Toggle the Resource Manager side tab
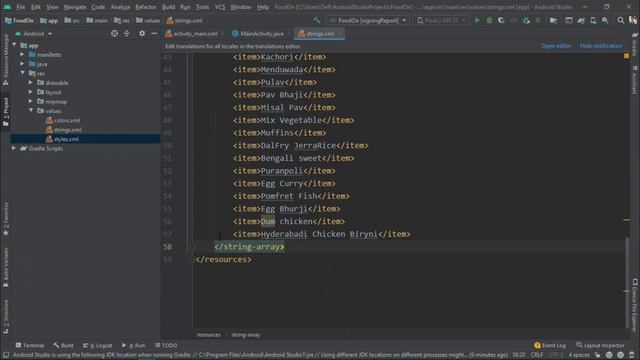Viewport: 640px width, 360px height. [x=5, y=60]
